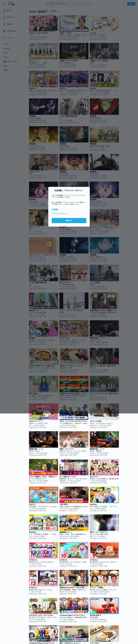This screenshot has width=138, height=644.
Task: Click the magnifier icon in search bar
Action: [x=48, y=4]
